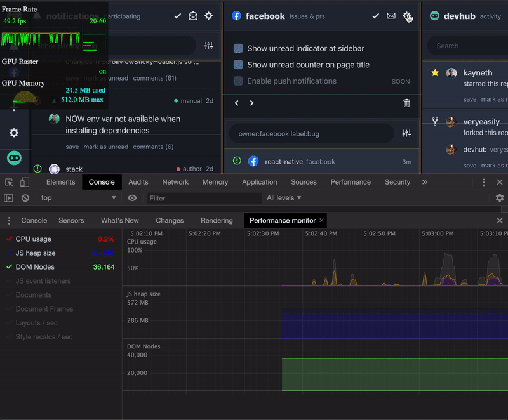Switch drawer to What's New tab

tap(120, 221)
